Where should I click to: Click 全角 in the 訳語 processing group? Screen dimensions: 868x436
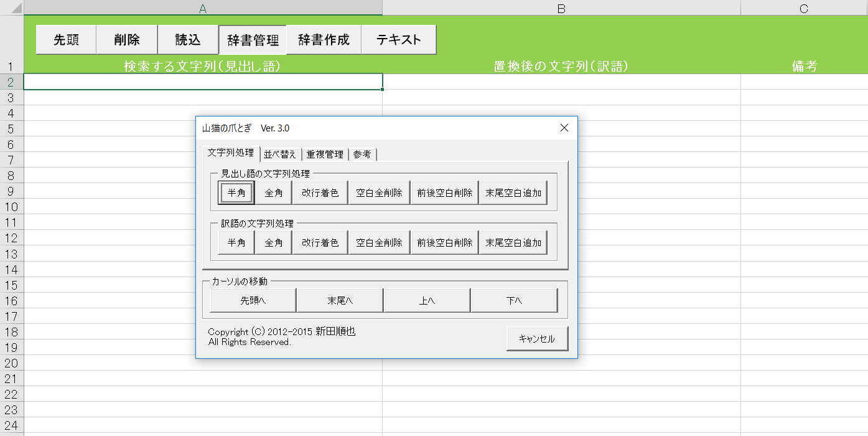coord(274,242)
